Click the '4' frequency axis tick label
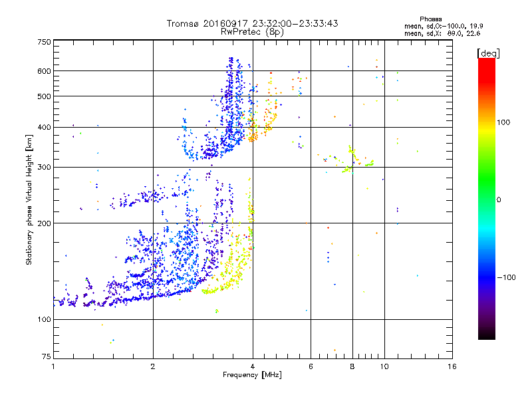Image resolution: width=532 pixels, height=399 pixels. [253, 366]
